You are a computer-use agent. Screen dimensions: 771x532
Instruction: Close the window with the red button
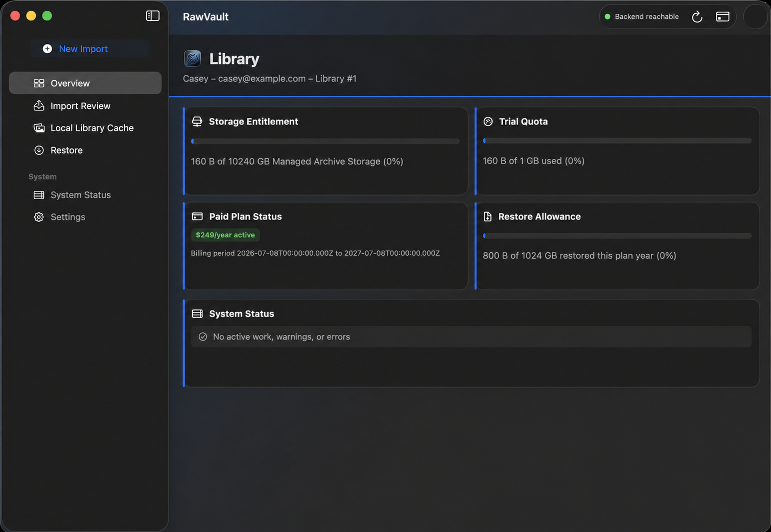click(15, 16)
